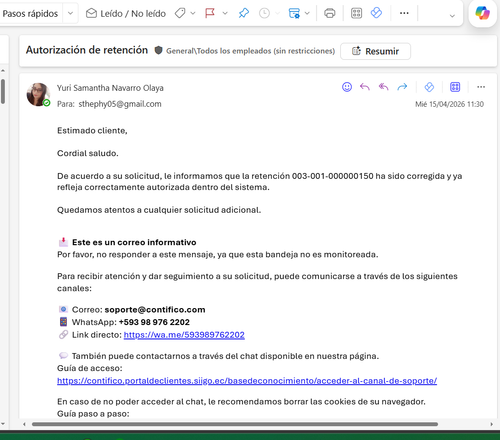Forward the message with the forward arrow

[x=402, y=87]
